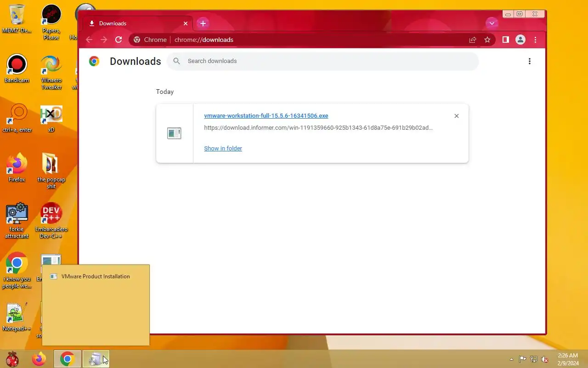588x368 pixels.
Task: Open Chrome's three-dot main menu
Action: click(x=535, y=40)
